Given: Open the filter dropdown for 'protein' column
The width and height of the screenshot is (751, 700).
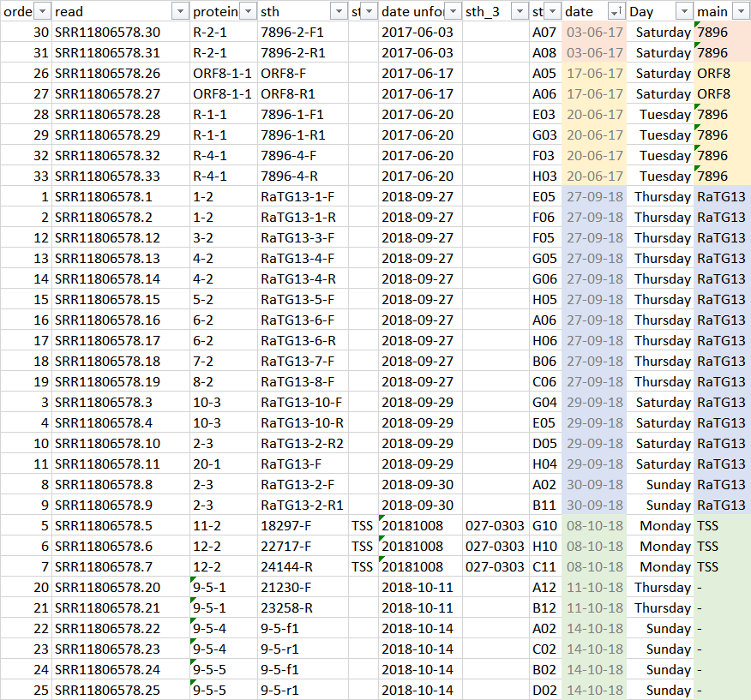Looking at the screenshot, I should (x=248, y=11).
